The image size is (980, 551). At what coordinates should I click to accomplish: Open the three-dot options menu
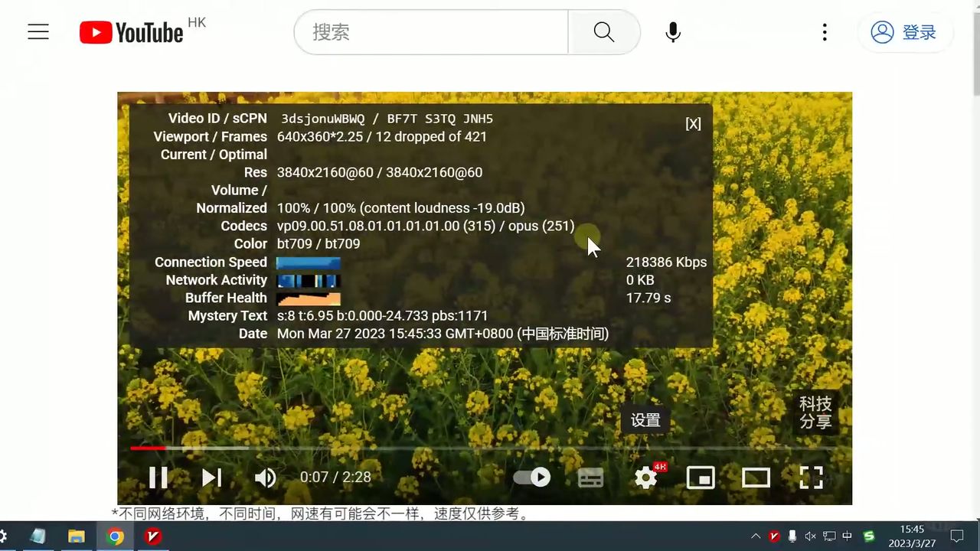coord(825,32)
